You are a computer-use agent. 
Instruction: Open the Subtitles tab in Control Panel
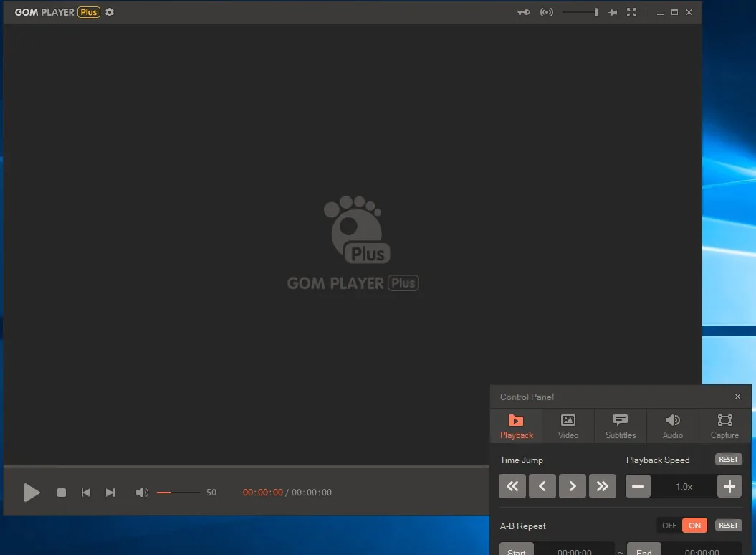(621, 426)
